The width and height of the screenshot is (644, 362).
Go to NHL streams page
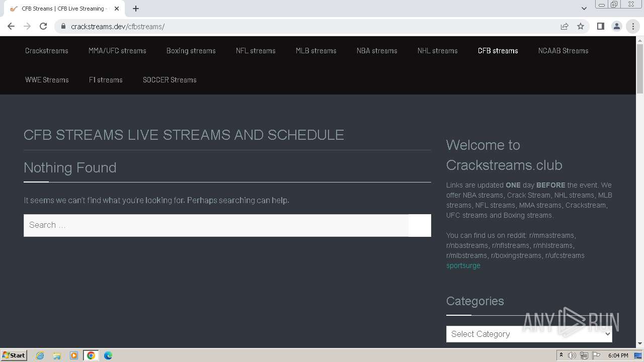click(438, 51)
